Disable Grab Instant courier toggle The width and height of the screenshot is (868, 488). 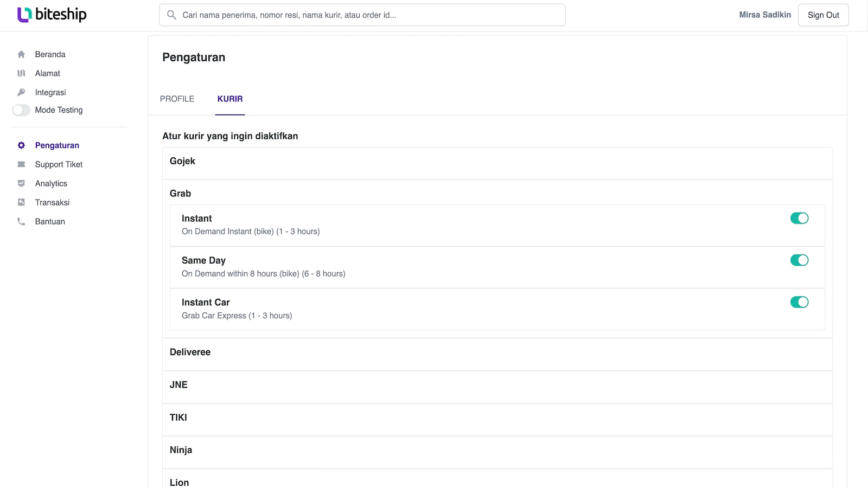(799, 218)
